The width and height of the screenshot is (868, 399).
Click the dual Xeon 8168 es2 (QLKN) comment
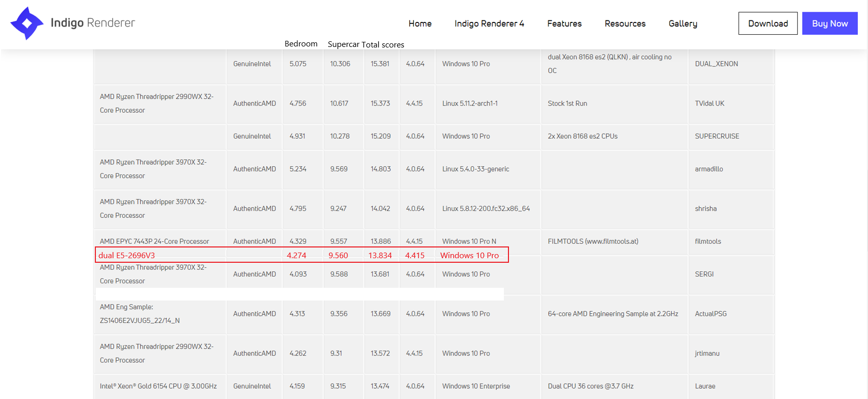pos(609,64)
